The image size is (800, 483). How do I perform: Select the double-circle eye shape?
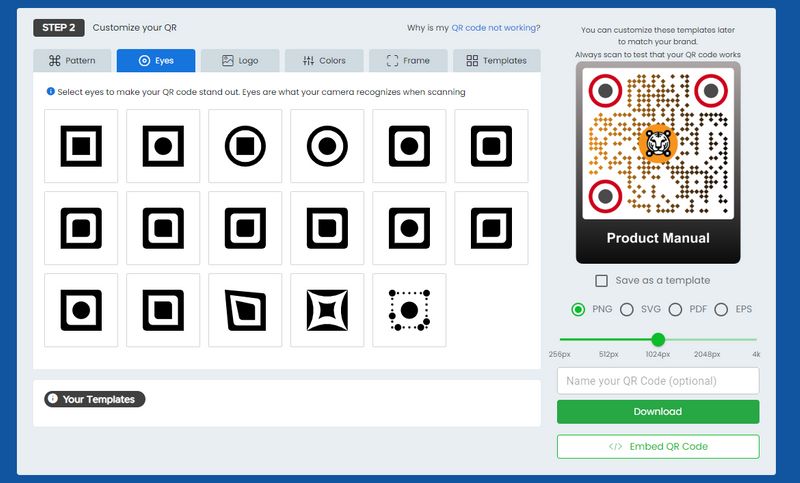pos(327,146)
